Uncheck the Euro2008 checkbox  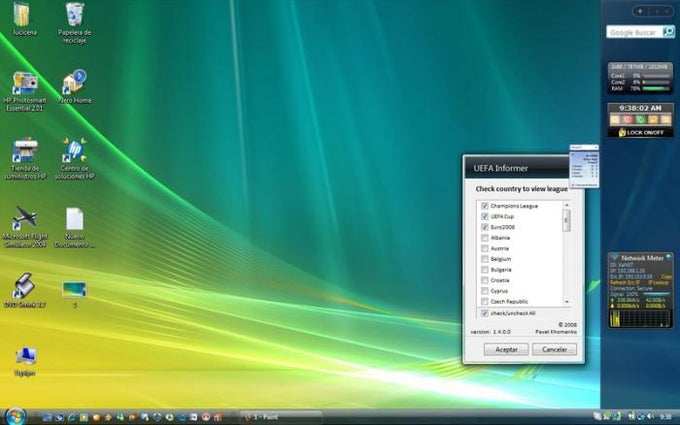(485, 227)
